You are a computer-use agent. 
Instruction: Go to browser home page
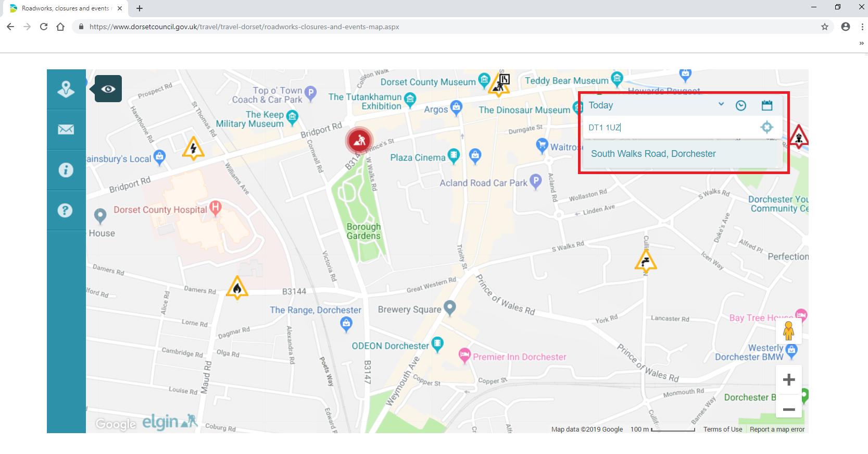point(60,27)
